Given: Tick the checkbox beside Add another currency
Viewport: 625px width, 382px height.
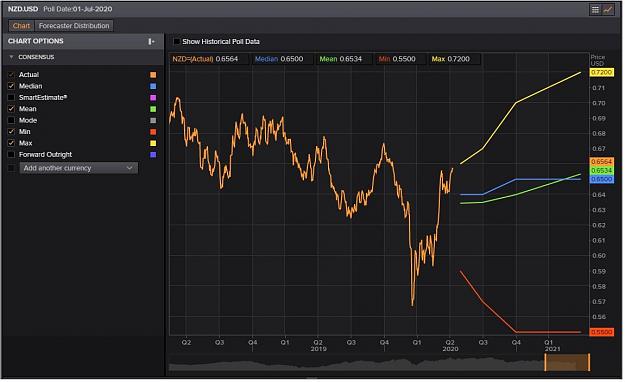Looking at the screenshot, I should 12,168.
